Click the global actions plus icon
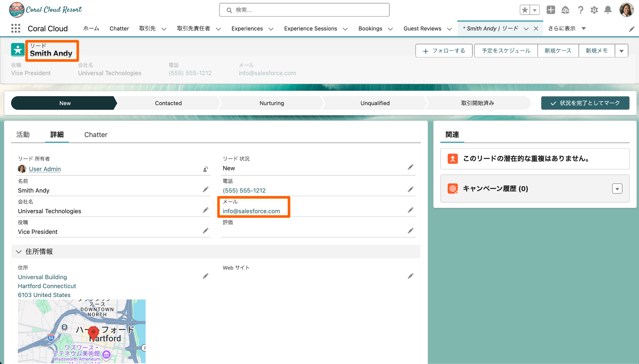 pos(551,10)
